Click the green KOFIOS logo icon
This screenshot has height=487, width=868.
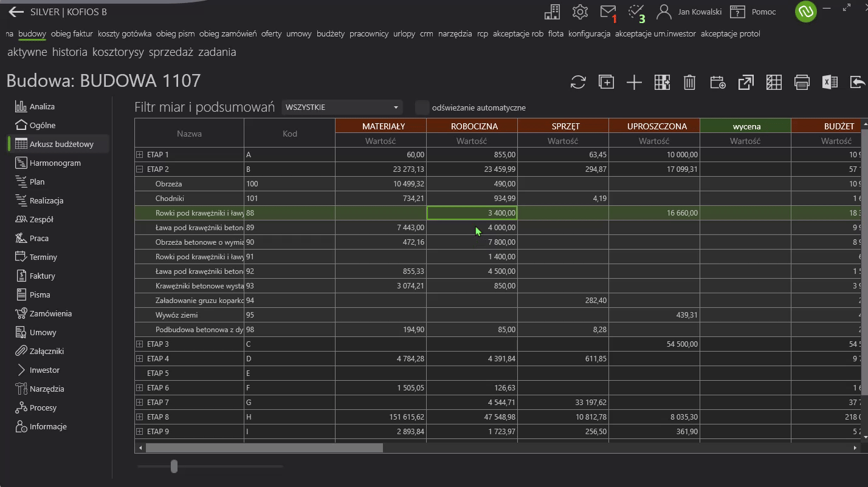(x=806, y=12)
